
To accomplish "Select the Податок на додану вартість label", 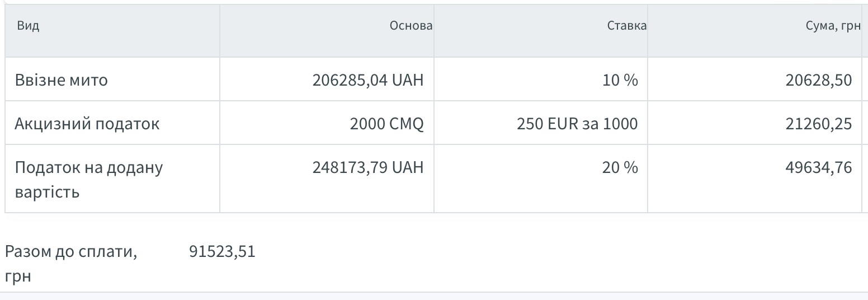I will 88,180.
